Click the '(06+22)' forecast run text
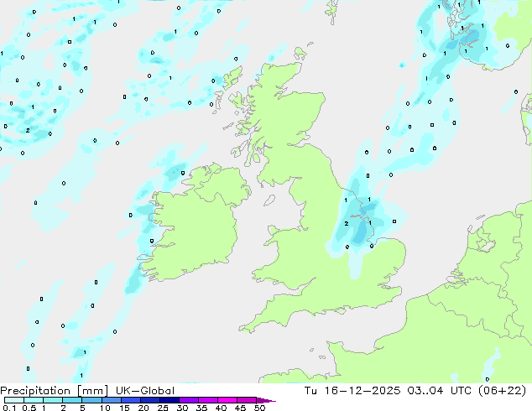Screen dimensions: 532x411 tap(502, 391)
